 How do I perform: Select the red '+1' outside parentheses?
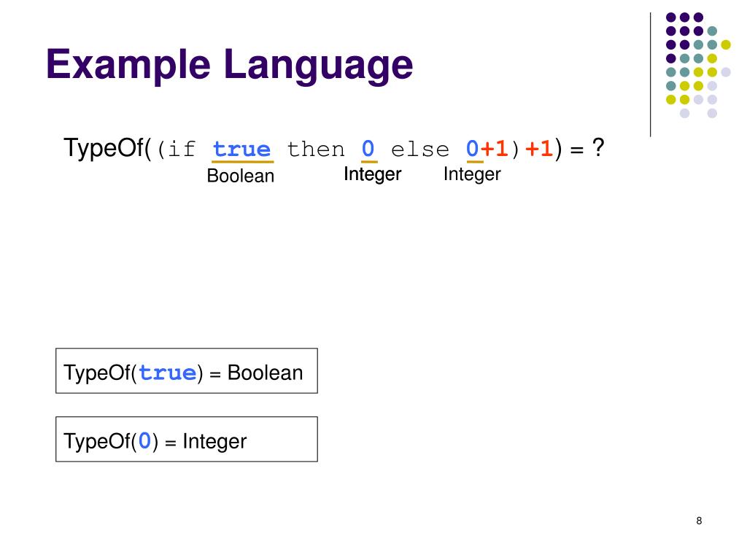tap(539, 149)
